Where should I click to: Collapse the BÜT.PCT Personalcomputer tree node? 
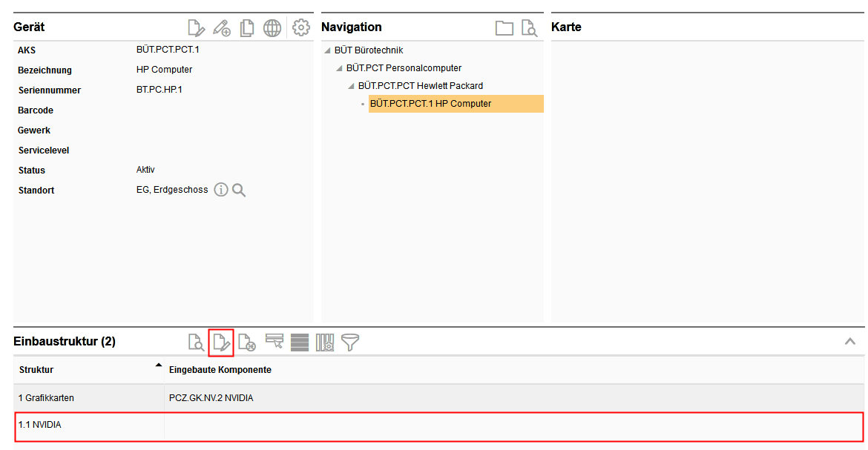pos(339,68)
